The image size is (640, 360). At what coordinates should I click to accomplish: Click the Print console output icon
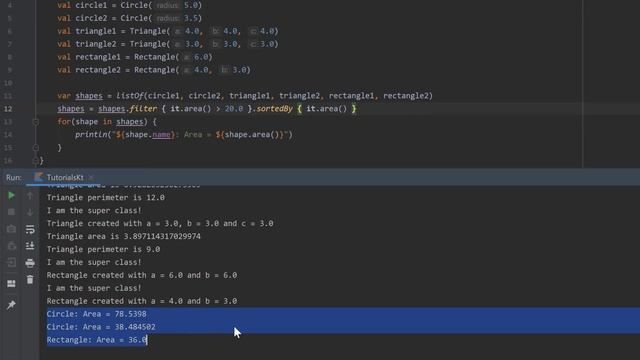30,262
